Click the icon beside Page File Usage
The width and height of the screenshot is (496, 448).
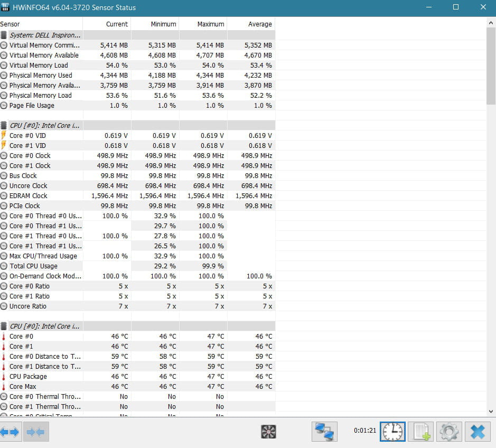tap(4, 105)
